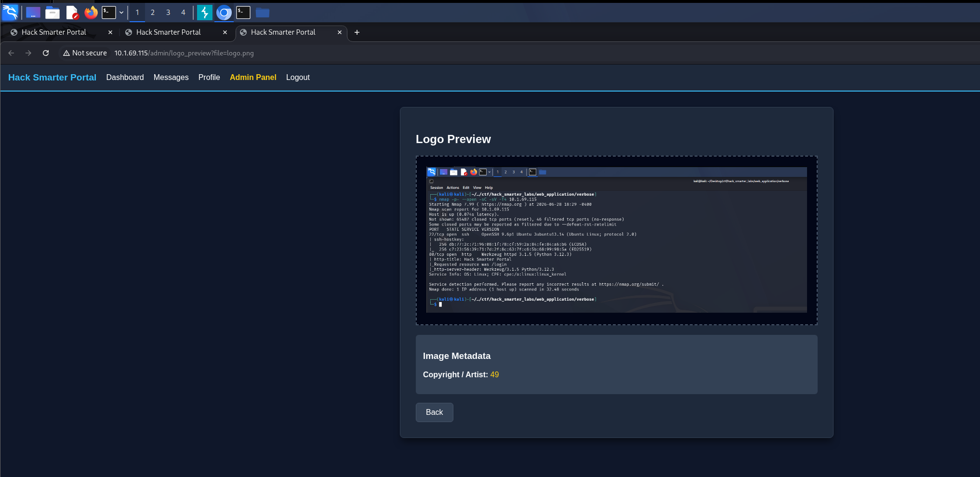
Task: View the Not secure site information
Action: point(85,53)
